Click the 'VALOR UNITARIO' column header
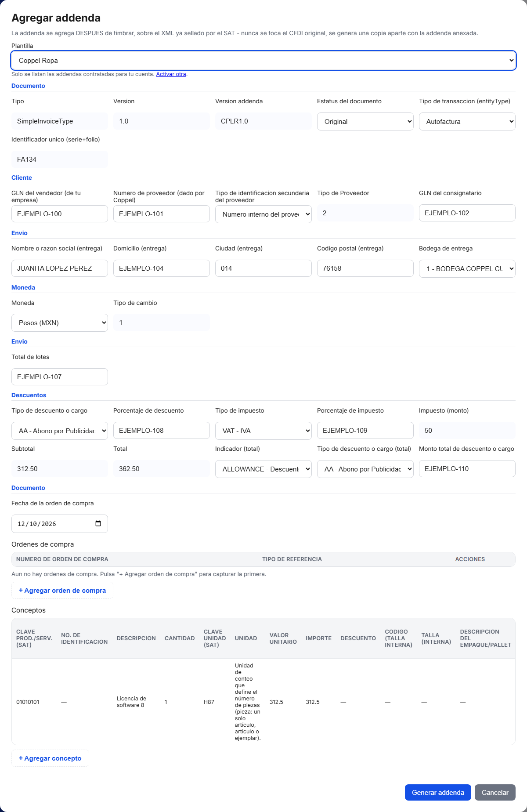 pos(283,638)
